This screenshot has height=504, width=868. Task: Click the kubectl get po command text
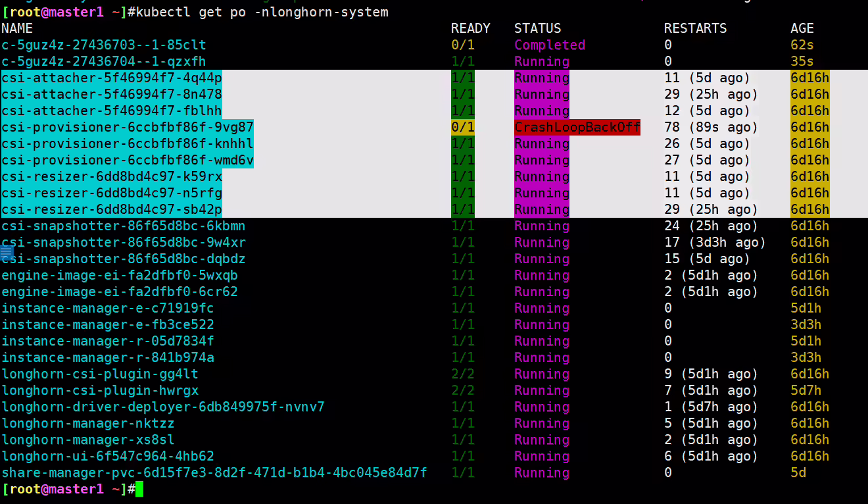click(262, 12)
